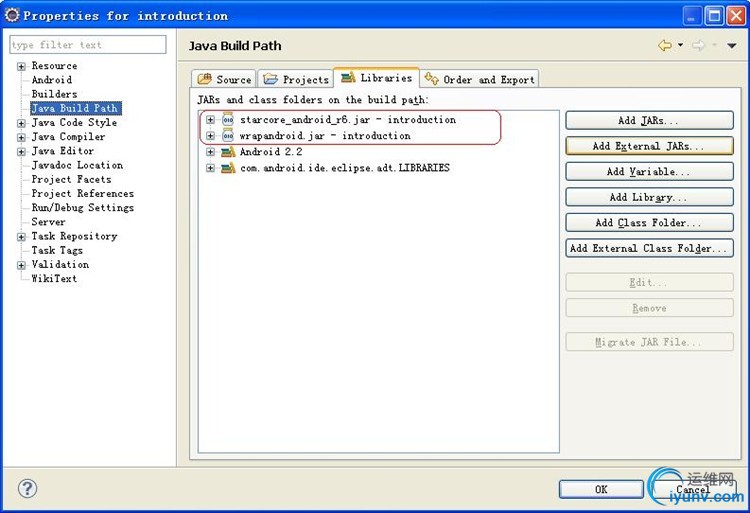Click wrapandroid.jar jar icon

(228, 136)
